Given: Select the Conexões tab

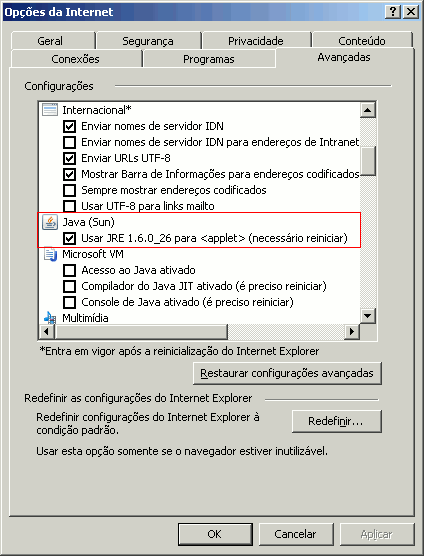Looking at the screenshot, I should (x=76, y=59).
